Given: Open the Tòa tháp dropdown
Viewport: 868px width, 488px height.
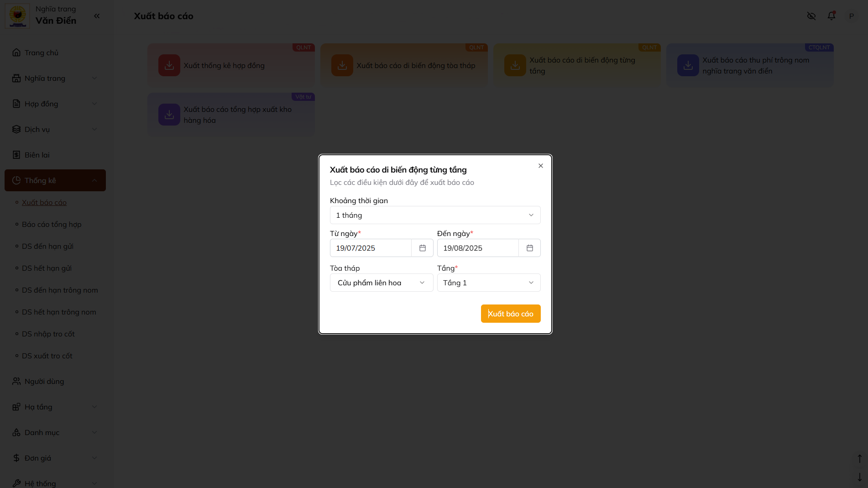Looking at the screenshot, I should click(381, 283).
